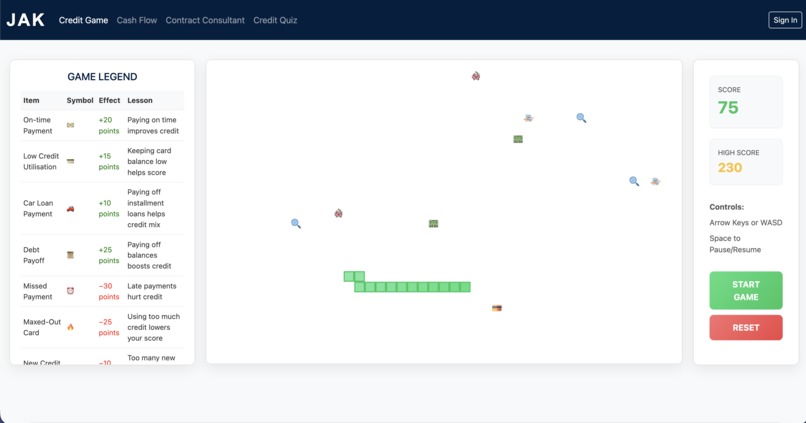
Task: Click the magnifier icon left of the snake
Action: 296,224
